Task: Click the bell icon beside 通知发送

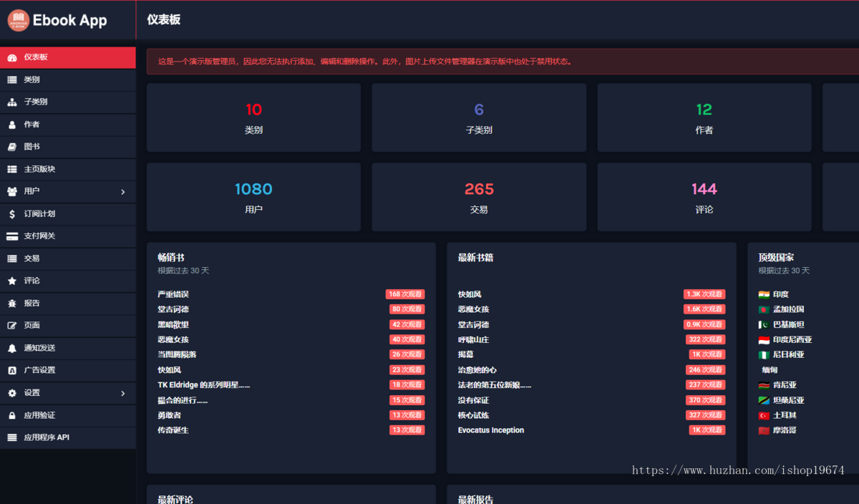Action: pos(11,348)
